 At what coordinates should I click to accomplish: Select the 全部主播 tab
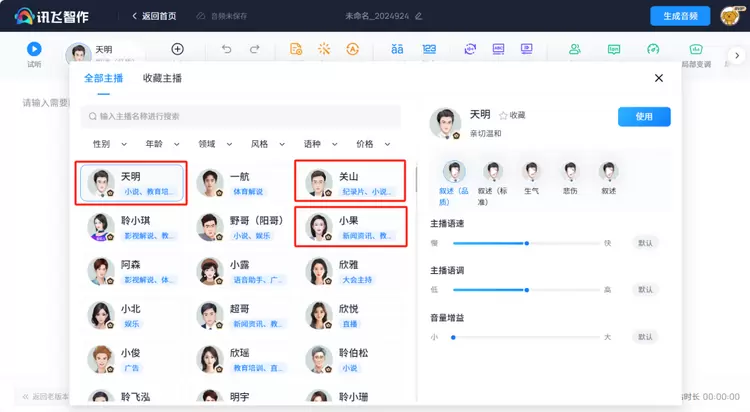tap(105, 78)
